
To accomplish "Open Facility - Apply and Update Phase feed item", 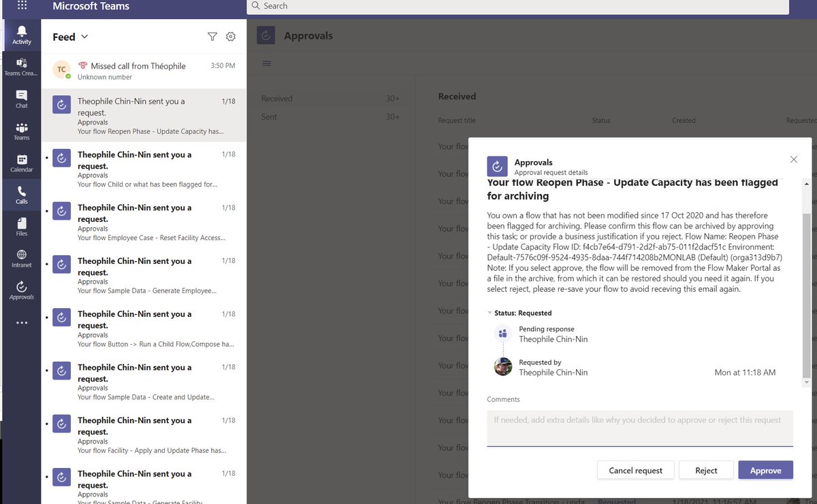I will coord(144,434).
